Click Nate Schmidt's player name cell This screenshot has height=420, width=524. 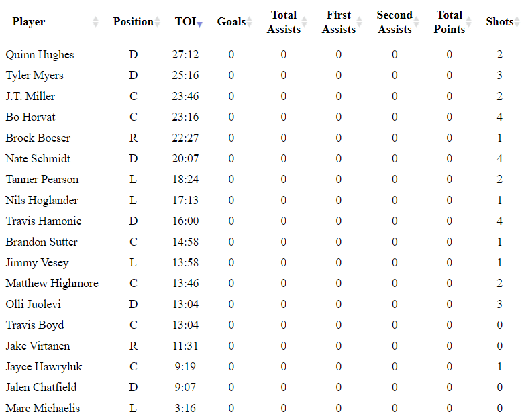click(38, 159)
